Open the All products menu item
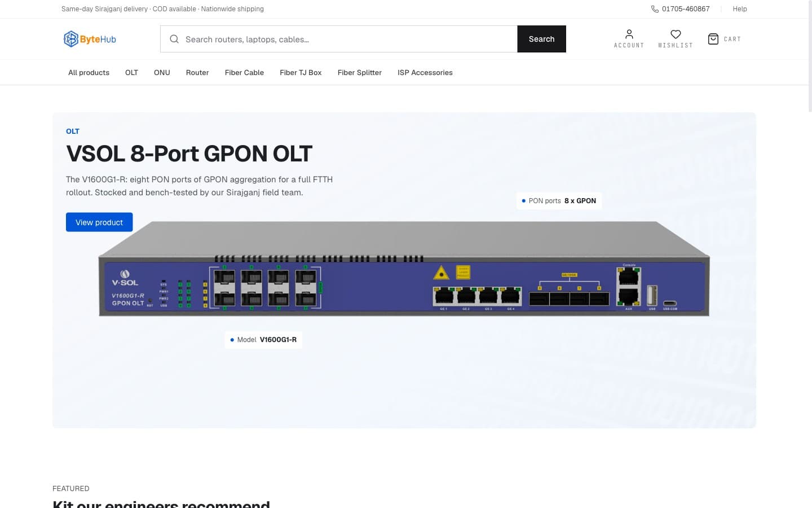The width and height of the screenshot is (812, 508). 89,72
